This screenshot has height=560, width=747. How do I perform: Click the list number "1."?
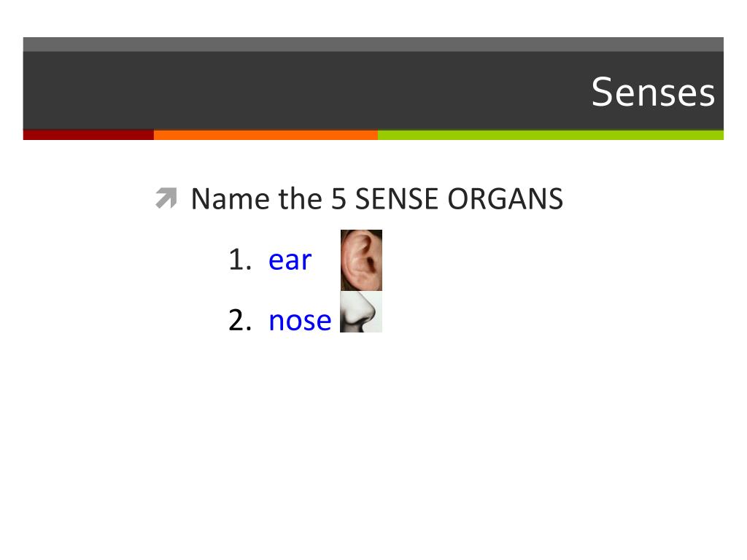tap(240, 260)
